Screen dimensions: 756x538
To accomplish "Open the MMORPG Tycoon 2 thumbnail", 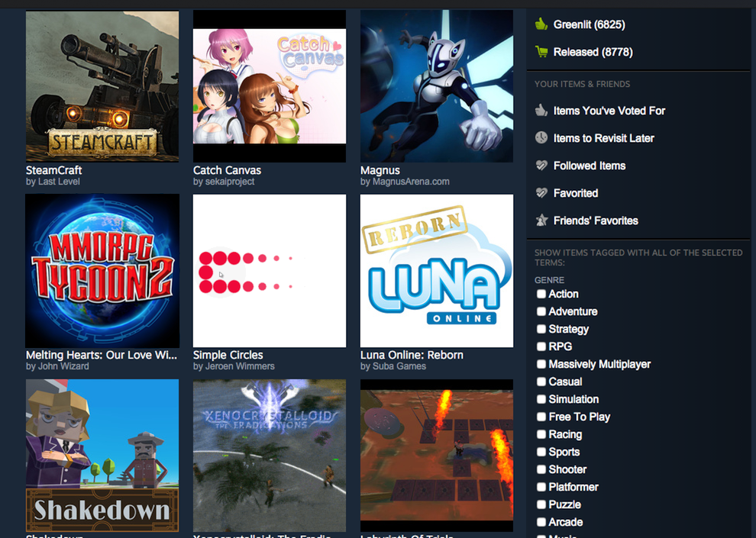I will click(102, 271).
